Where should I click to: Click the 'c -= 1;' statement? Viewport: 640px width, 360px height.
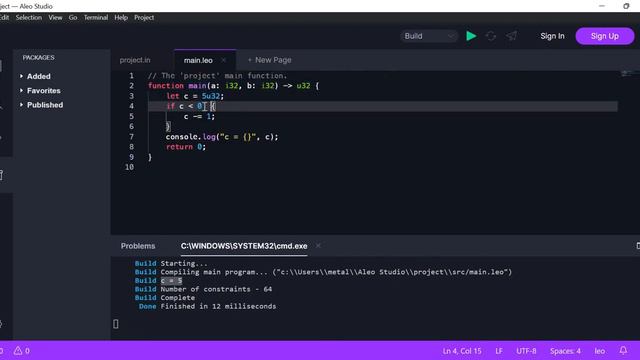tap(199, 116)
